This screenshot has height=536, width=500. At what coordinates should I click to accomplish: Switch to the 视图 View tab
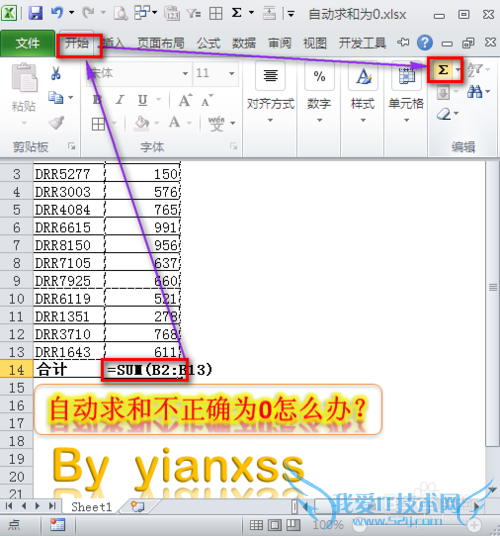click(x=315, y=43)
